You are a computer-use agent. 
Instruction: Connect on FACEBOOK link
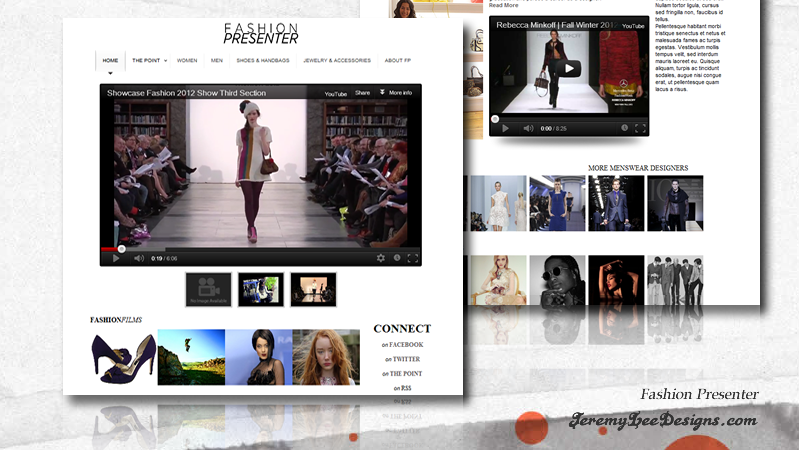[x=403, y=345]
